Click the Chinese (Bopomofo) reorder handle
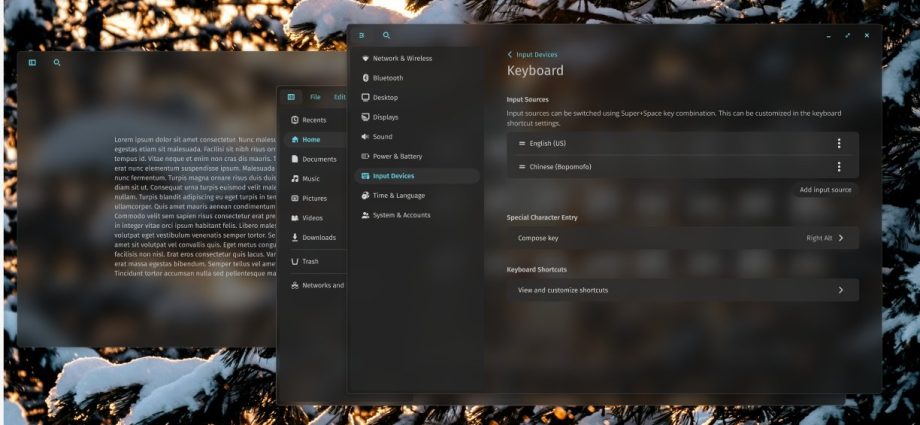 click(x=522, y=167)
